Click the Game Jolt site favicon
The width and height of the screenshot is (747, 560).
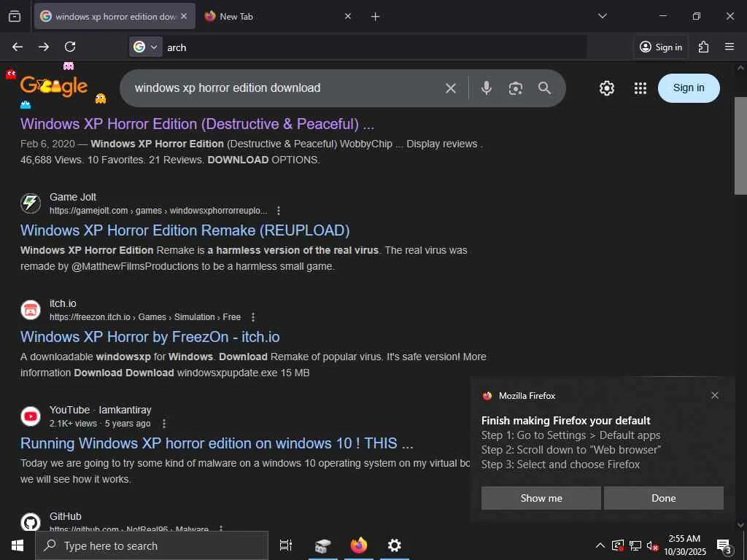pyautogui.click(x=31, y=203)
